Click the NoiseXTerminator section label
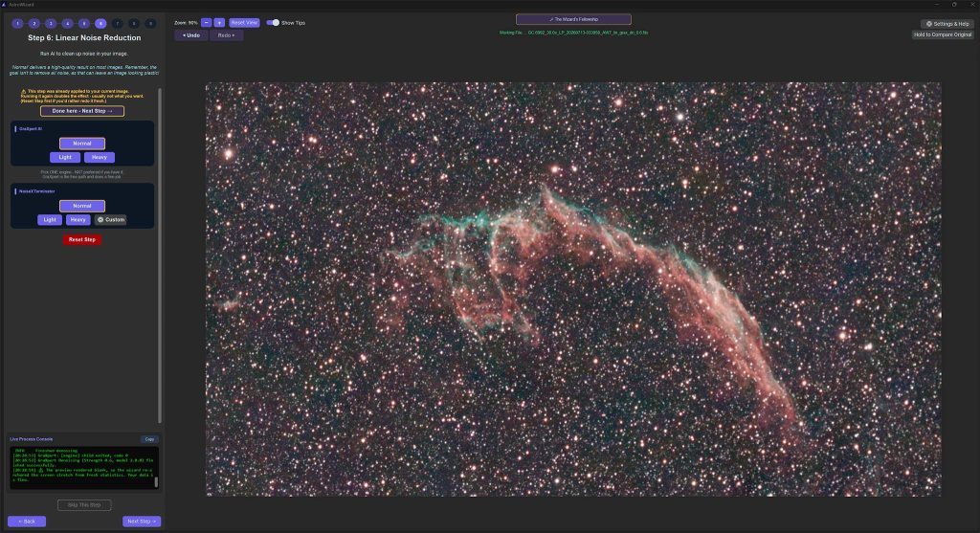 37,191
